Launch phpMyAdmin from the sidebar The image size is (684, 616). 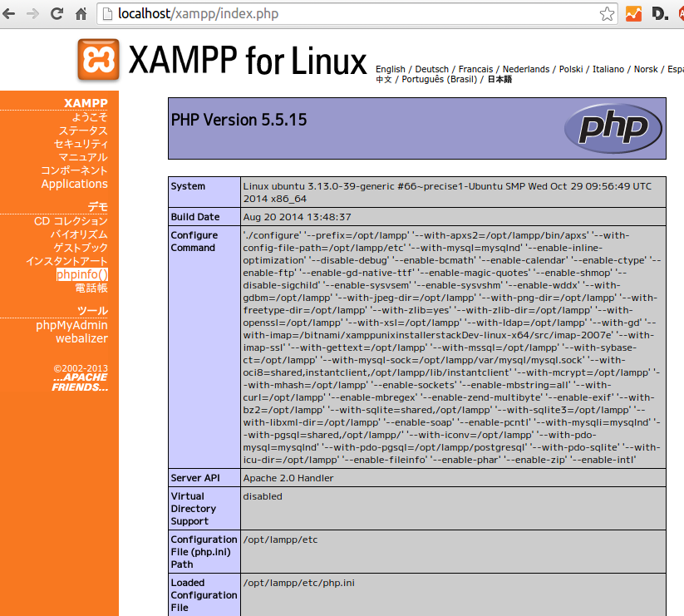[x=72, y=325]
